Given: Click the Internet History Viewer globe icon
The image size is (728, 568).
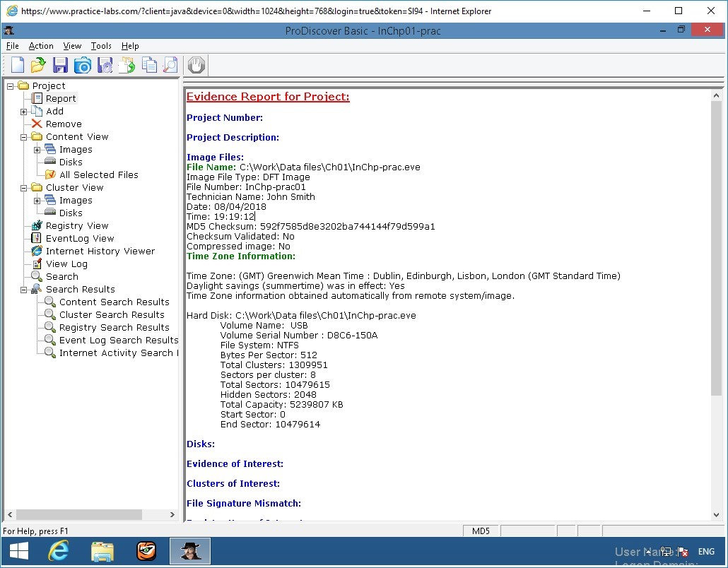Looking at the screenshot, I should 37,251.
